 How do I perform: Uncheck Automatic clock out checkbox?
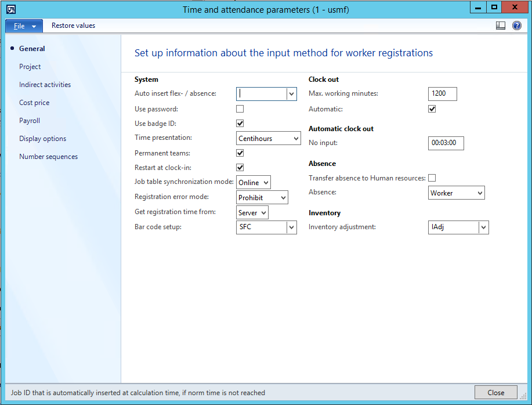click(x=432, y=109)
